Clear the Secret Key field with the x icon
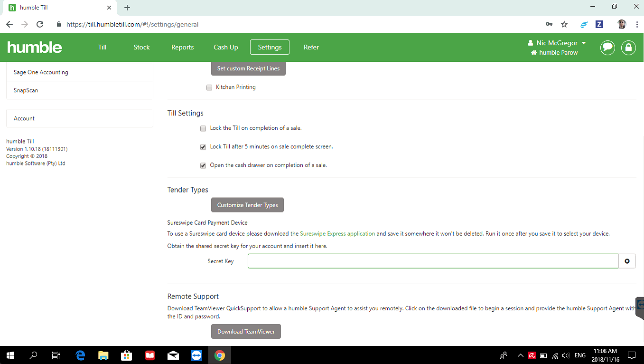Screen dimensions: 644x364 click(x=627, y=261)
